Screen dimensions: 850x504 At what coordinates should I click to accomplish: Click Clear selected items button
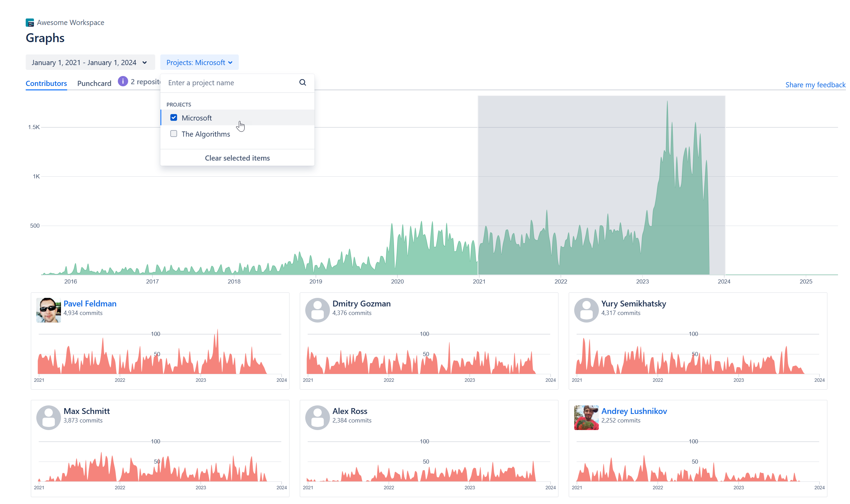pos(237,158)
